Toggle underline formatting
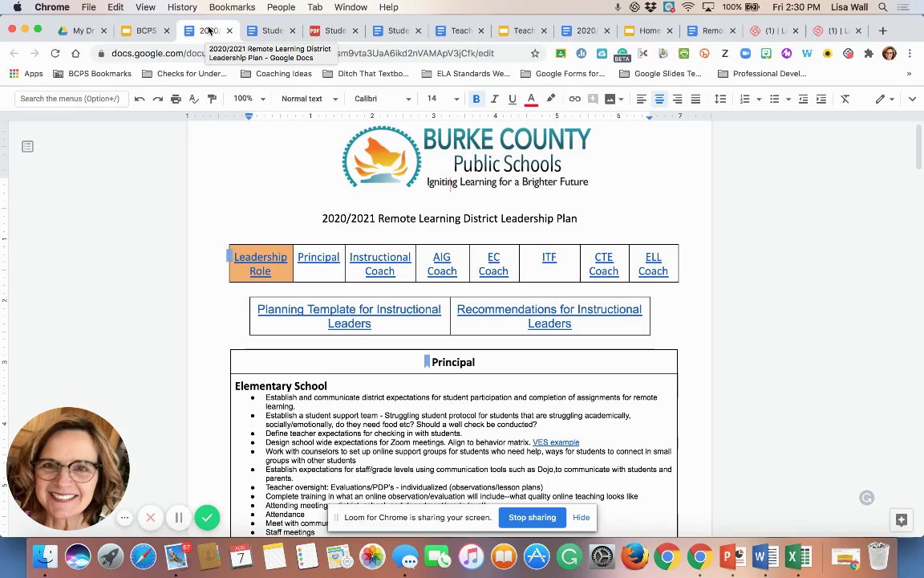Image resolution: width=924 pixels, height=578 pixels. point(512,99)
